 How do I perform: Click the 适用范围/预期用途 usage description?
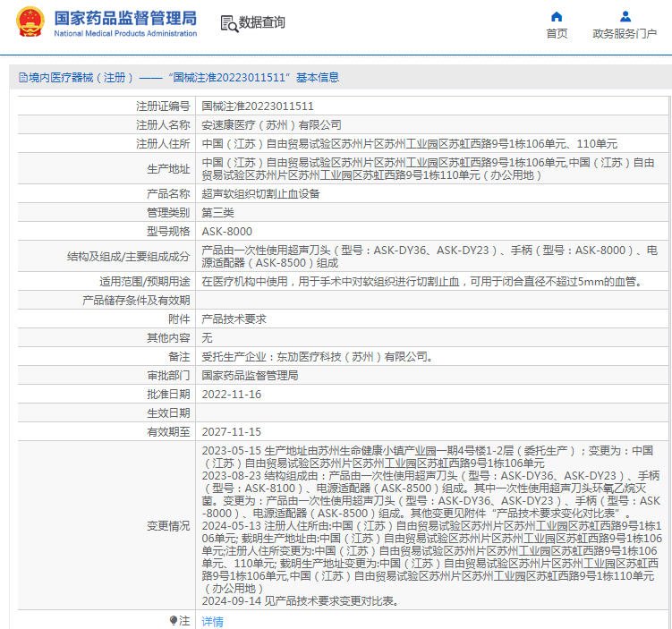pos(422,282)
